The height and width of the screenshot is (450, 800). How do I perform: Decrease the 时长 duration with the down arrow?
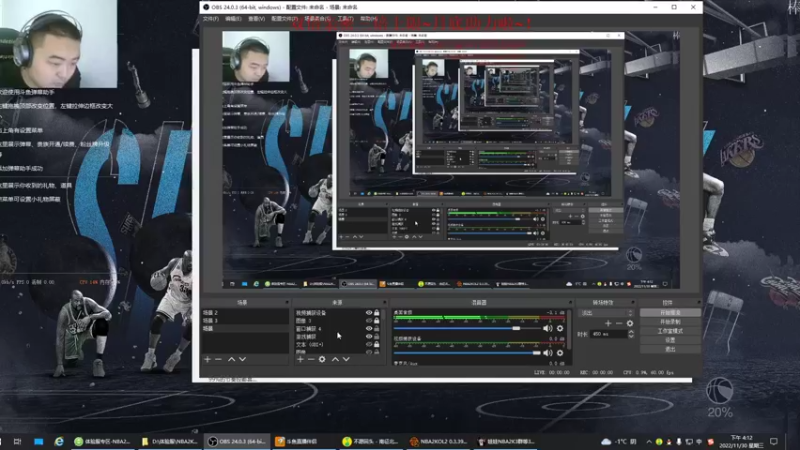631,337
